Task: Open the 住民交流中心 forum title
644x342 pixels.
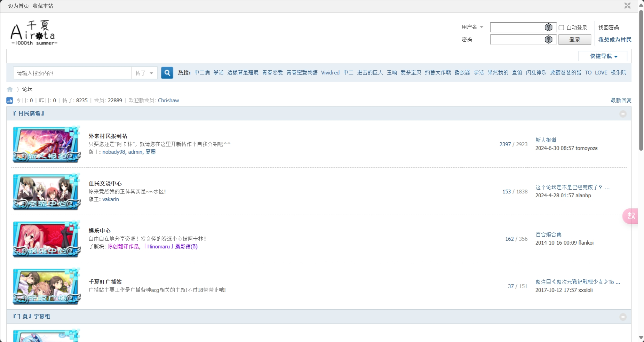Action: (x=105, y=183)
